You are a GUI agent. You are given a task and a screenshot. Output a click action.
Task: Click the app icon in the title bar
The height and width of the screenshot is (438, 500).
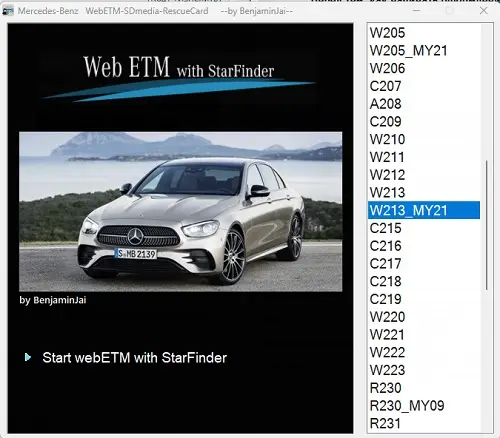(x=8, y=11)
